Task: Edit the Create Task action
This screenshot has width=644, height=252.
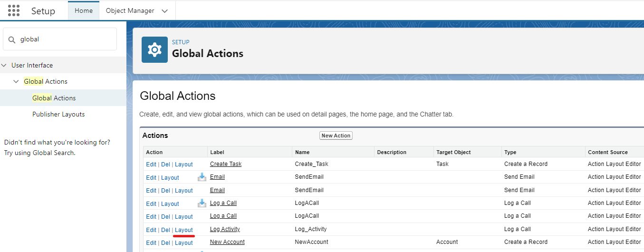Action: pos(151,165)
